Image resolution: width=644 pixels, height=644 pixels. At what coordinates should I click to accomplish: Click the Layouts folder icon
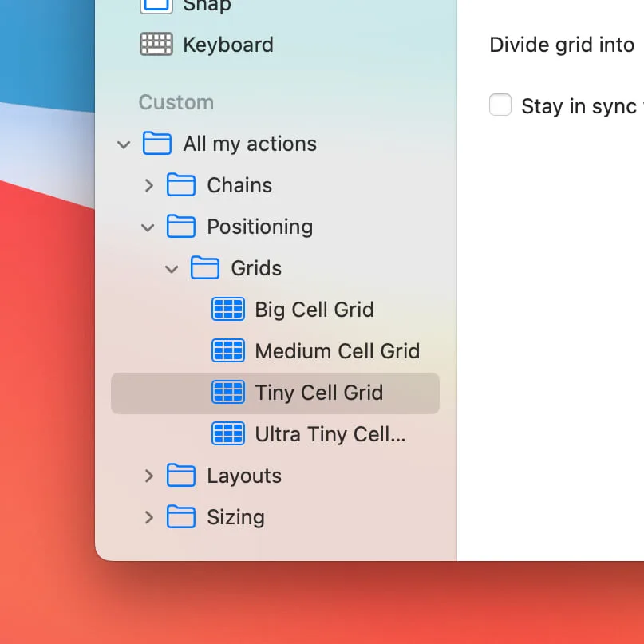(x=180, y=475)
